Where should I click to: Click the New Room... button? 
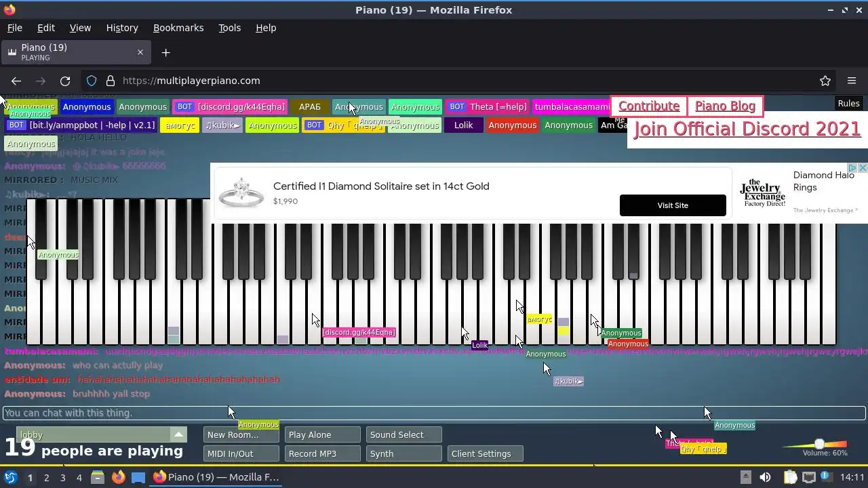point(241,434)
